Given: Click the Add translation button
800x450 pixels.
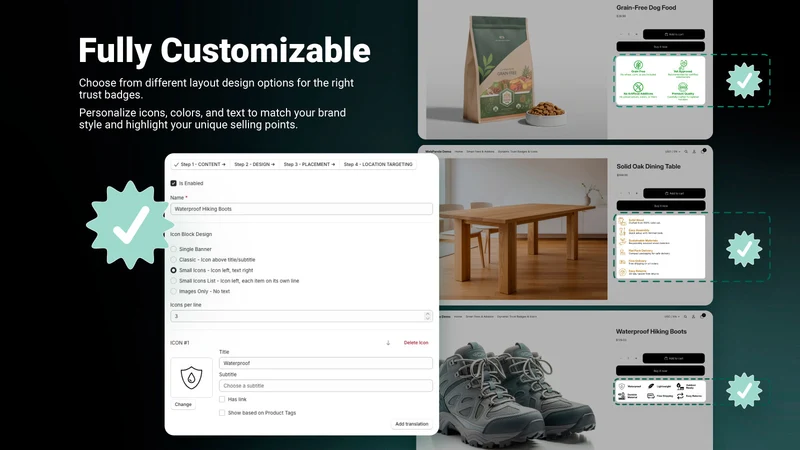Looking at the screenshot, I should pyautogui.click(x=411, y=424).
